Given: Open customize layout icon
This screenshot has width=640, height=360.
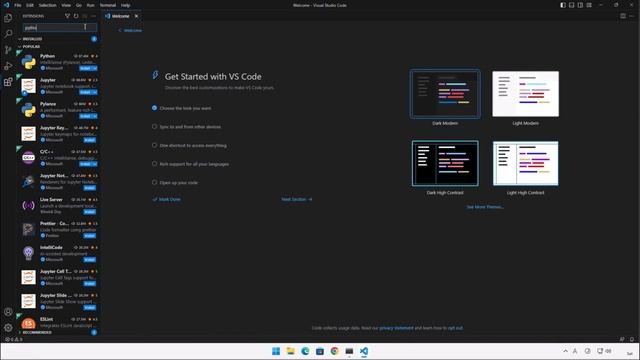Looking at the screenshot, I should click(589, 5).
